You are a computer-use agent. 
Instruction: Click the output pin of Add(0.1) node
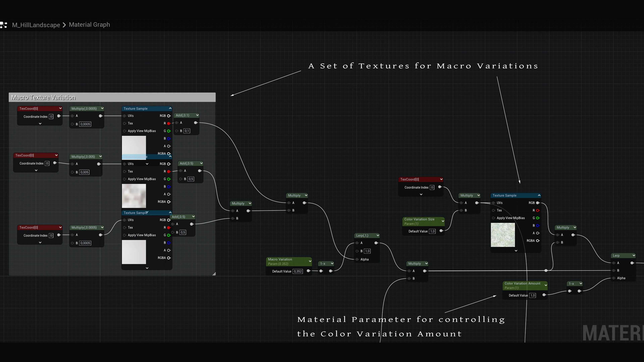click(196, 123)
